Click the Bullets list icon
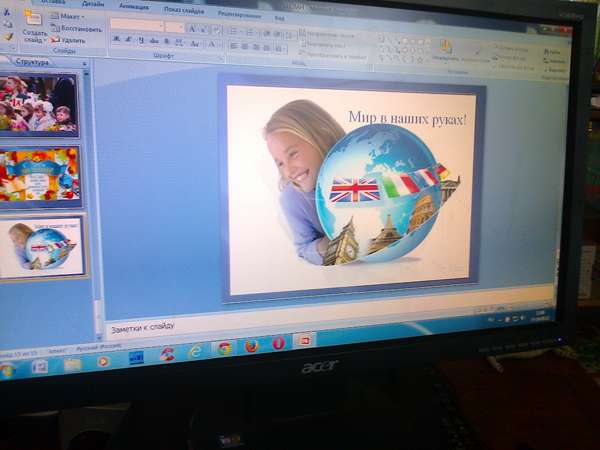This screenshot has height=450, width=600. coord(234,31)
